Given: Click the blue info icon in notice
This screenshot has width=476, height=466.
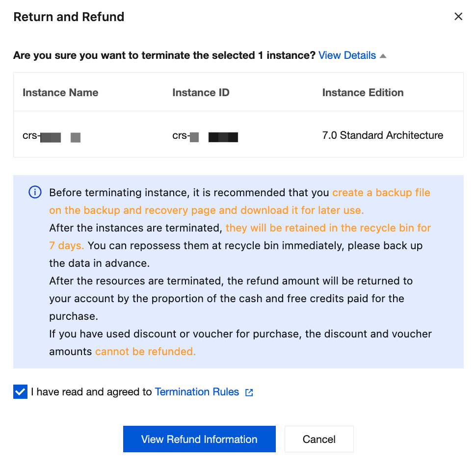Looking at the screenshot, I should point(35,193).
